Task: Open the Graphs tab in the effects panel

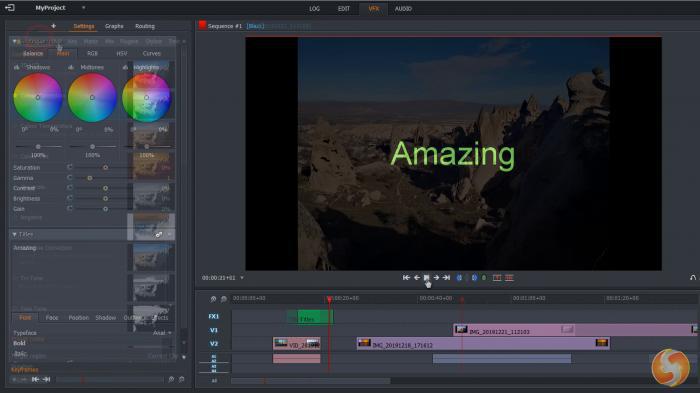Action: [114, 26]
